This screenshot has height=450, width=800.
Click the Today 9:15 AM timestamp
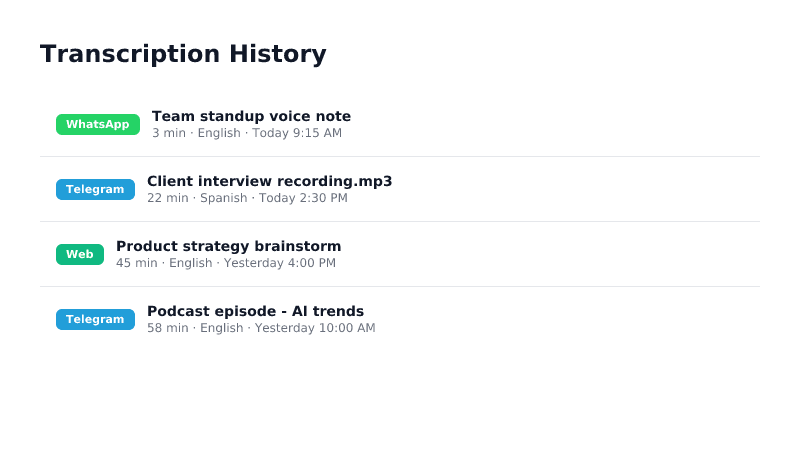(297, 133)
